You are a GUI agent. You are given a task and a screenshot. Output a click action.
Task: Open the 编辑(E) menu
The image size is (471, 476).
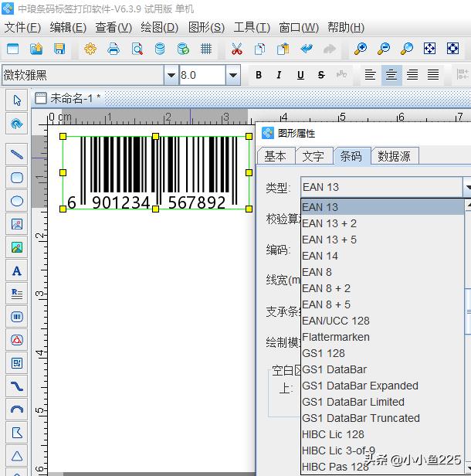[x=68, y=28]
